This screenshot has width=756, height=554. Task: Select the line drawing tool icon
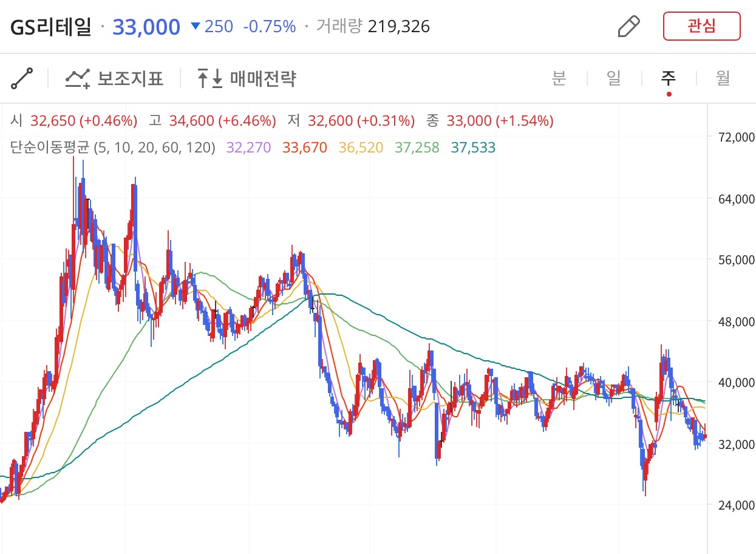pos(22,78)
